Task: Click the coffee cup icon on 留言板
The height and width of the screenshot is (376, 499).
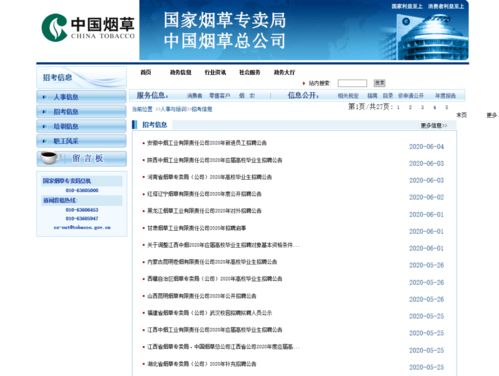Action: click(x=49, y=157)
